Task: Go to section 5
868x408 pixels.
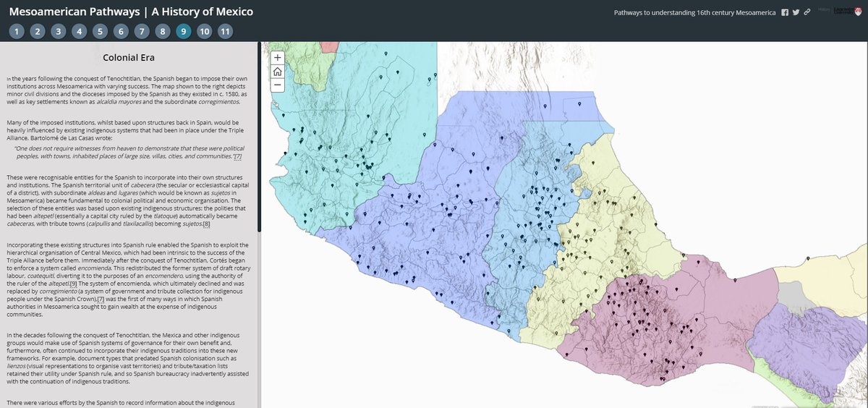Action: 101,31
